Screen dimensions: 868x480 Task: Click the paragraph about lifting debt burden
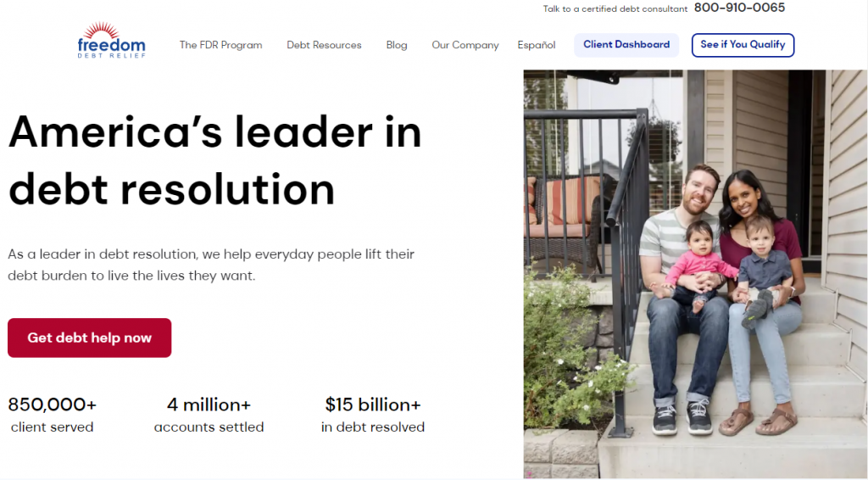tap(211, 265)
